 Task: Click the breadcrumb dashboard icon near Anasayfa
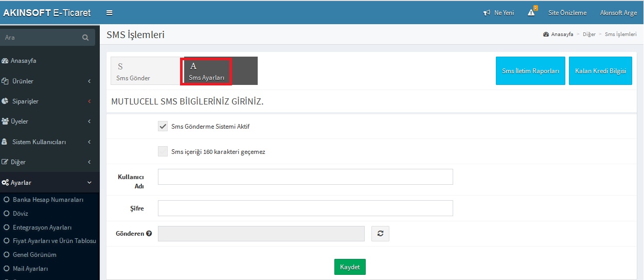coord(546,34)
